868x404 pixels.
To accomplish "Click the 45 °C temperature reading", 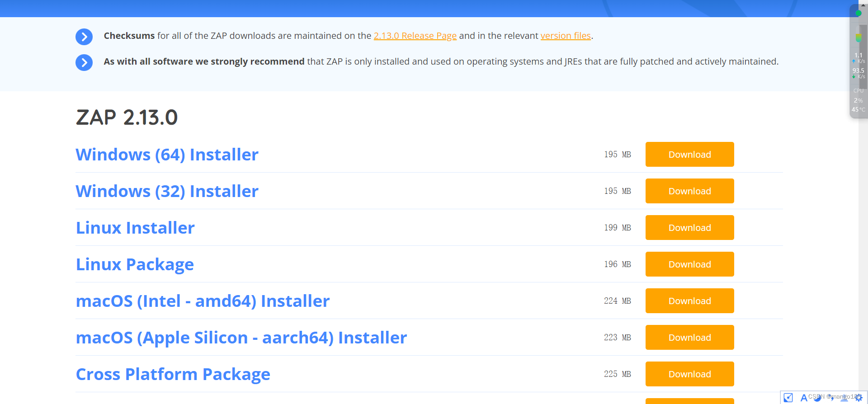I will pyautogui.click(x=859, y=109).
